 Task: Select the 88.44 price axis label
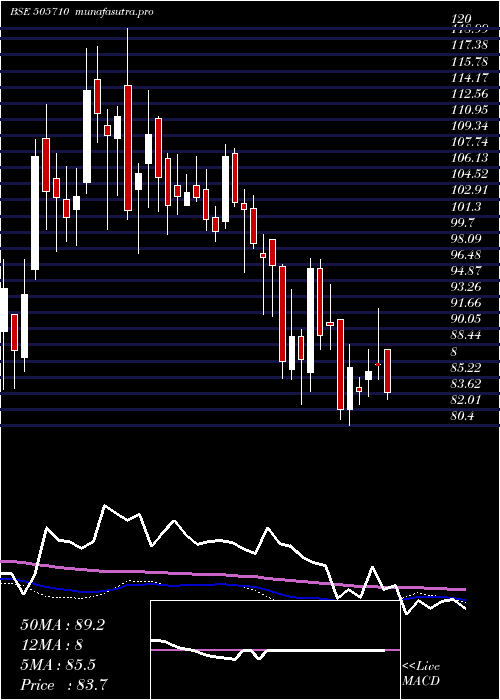point(466,335)
